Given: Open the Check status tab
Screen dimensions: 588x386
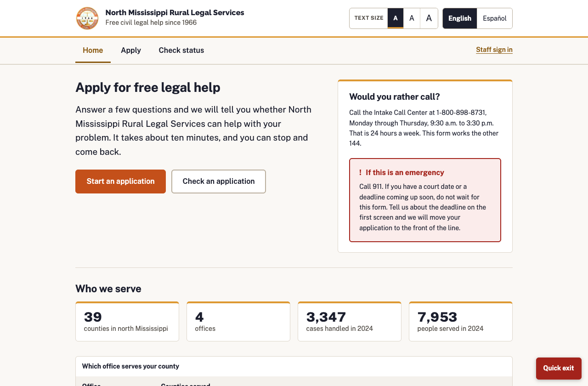Looking at the screenshot, I should (181, 51).
